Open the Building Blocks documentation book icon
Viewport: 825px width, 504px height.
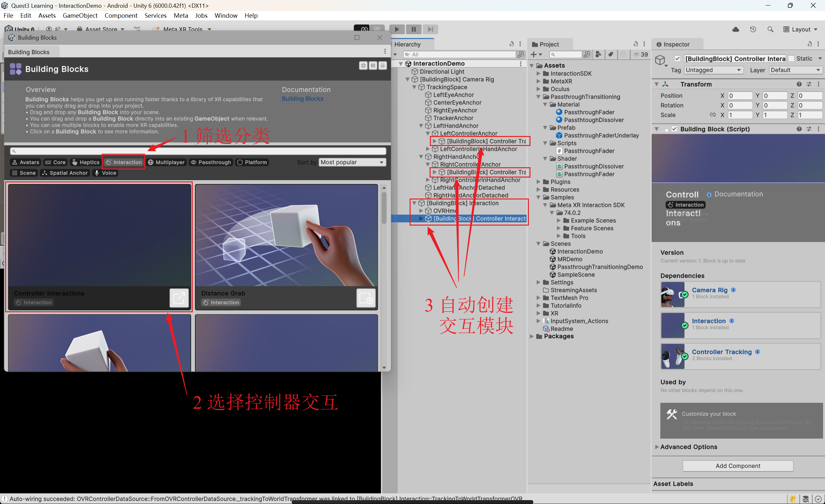(x=373, y=66)
